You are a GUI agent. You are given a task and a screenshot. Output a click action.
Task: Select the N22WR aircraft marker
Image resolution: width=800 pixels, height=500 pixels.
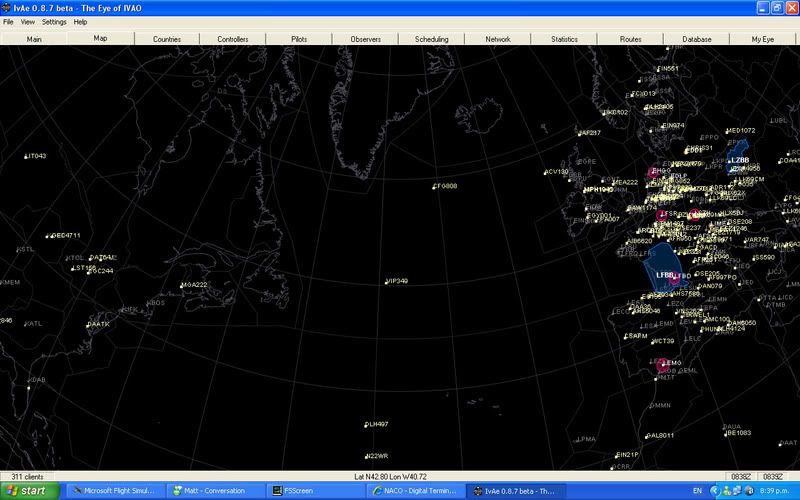(x=366, y=456)
